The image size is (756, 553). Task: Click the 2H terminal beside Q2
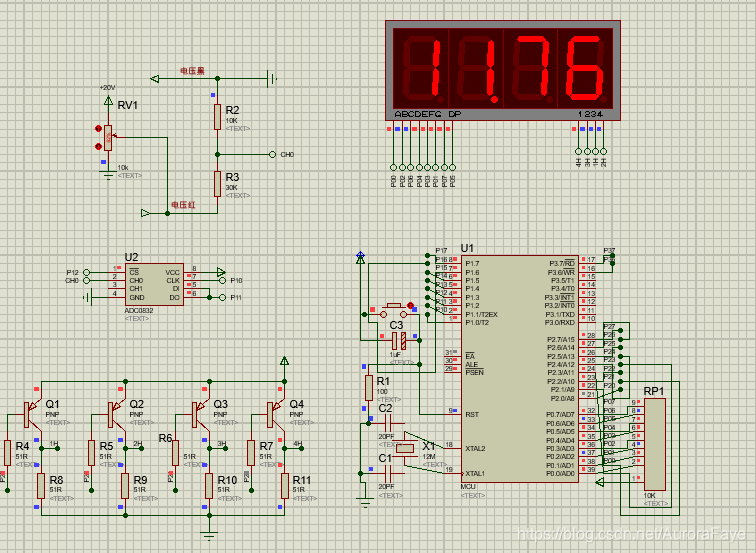pos(142,448)
